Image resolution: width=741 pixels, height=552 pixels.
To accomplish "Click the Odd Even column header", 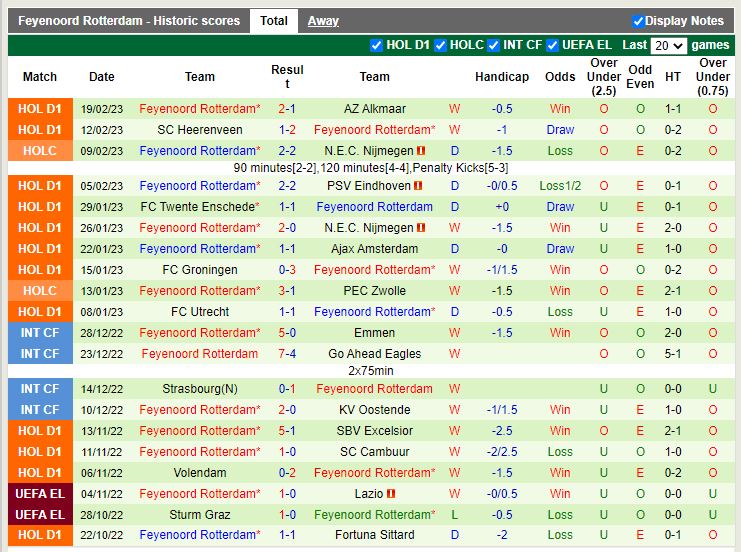I will point(640,77).
